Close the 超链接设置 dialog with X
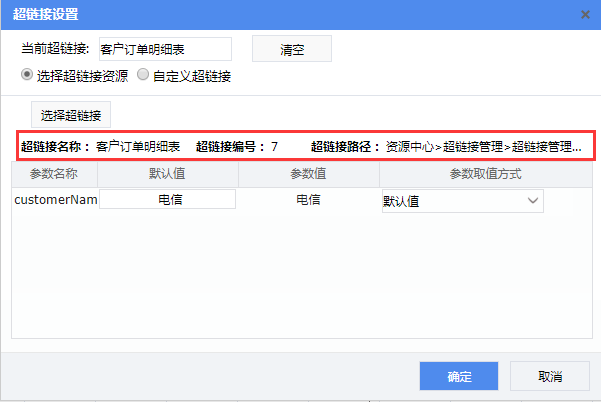This screenshot has width=601, height=402. click(x=585, y=15)
